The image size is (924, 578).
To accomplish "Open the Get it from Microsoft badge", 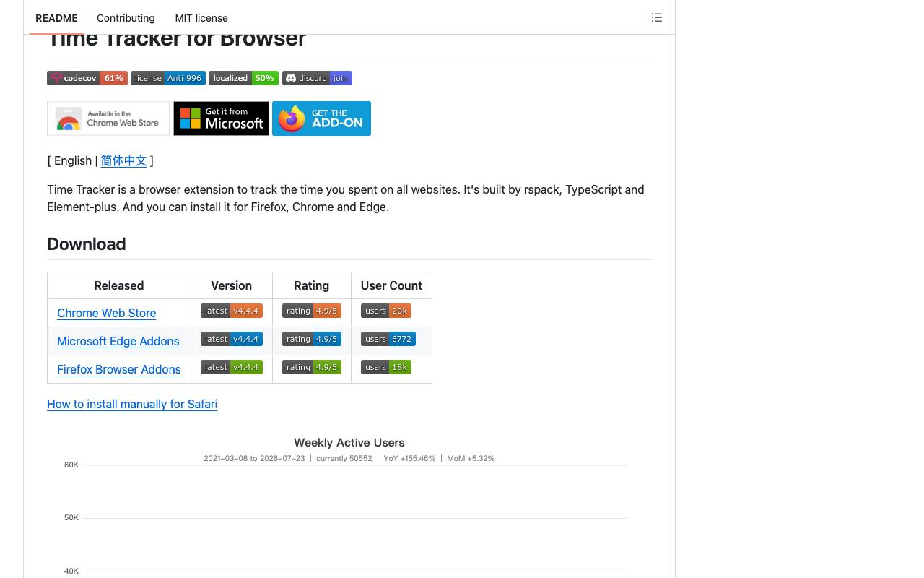I will click(x=221, y=118).
